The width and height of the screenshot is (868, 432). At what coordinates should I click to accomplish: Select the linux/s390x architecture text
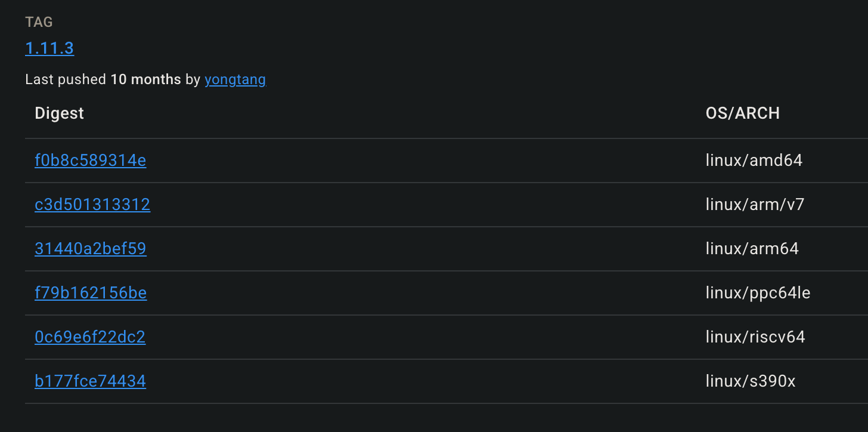(x=751, y=381)
